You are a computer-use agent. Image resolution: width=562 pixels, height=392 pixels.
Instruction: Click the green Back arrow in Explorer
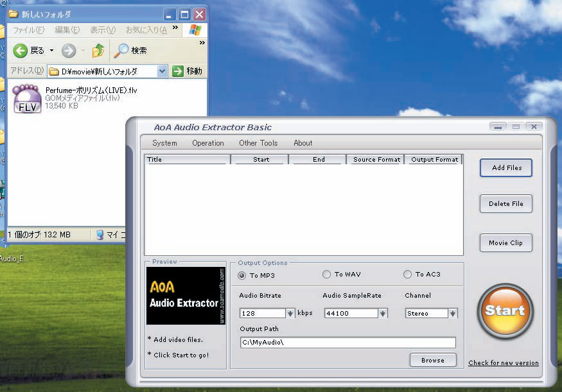[21, 51]
